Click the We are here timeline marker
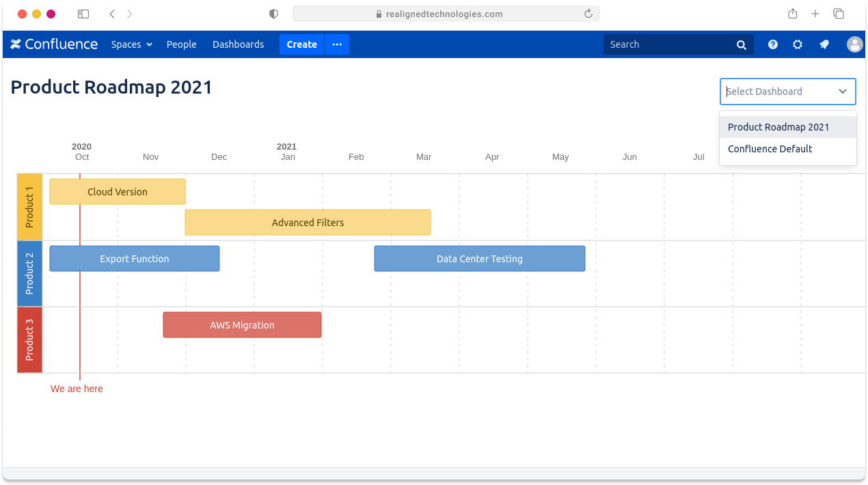868x485 pixels. click(x=77, y=389)
